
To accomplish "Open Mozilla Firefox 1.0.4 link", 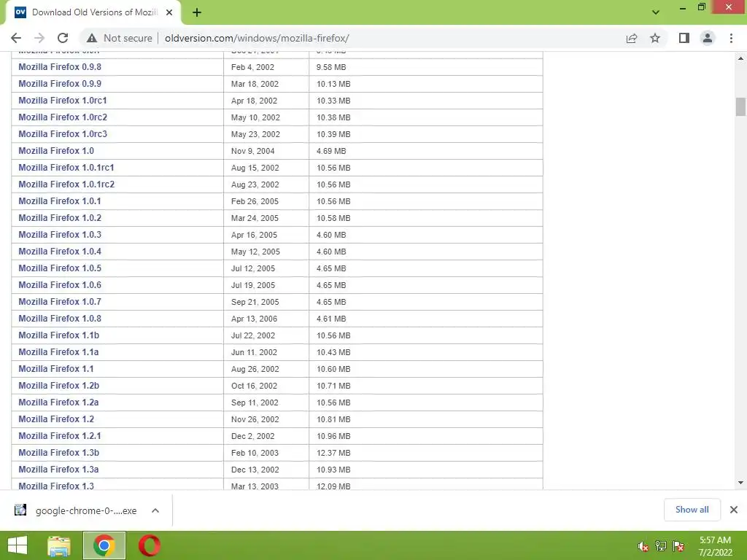I will tap(60, 252).
